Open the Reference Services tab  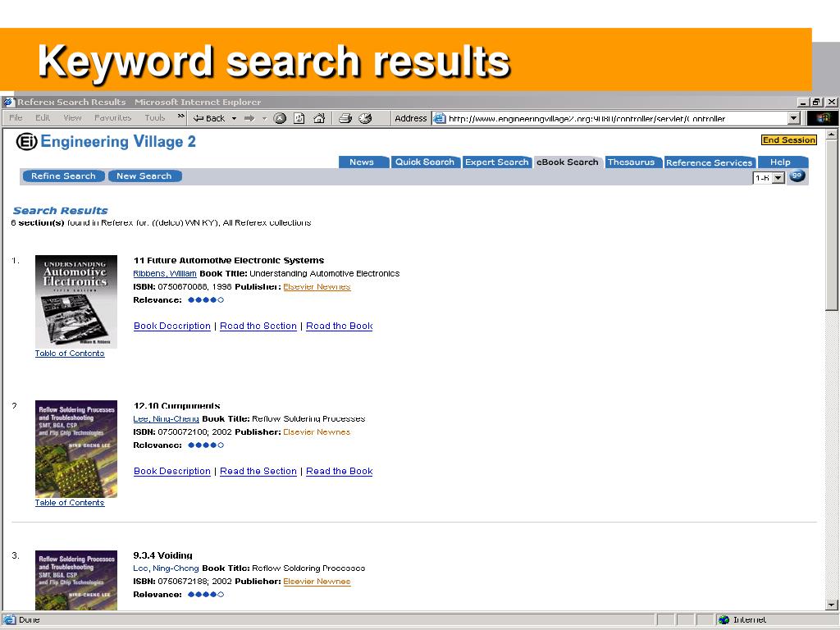coord(710,163)
